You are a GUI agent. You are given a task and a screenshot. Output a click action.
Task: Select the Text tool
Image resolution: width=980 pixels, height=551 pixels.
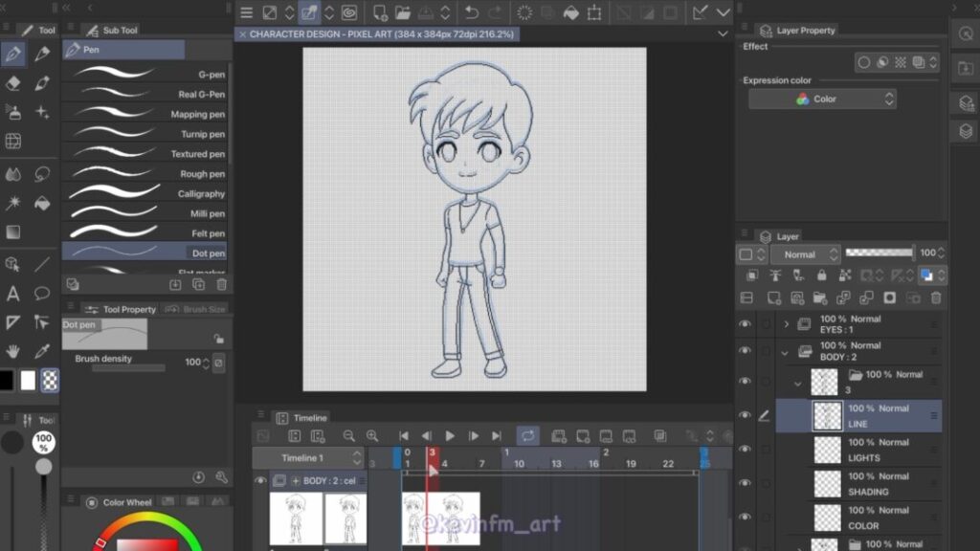13,293
